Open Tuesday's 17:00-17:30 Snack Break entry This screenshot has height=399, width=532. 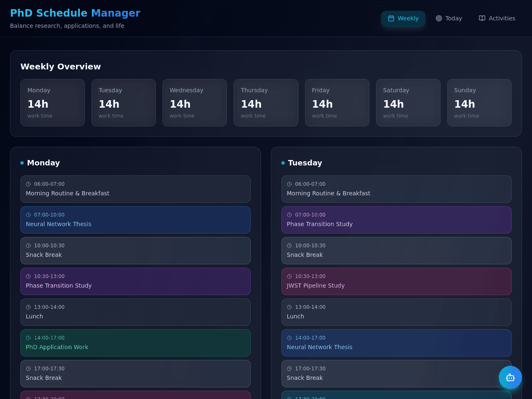coord(397,374)
